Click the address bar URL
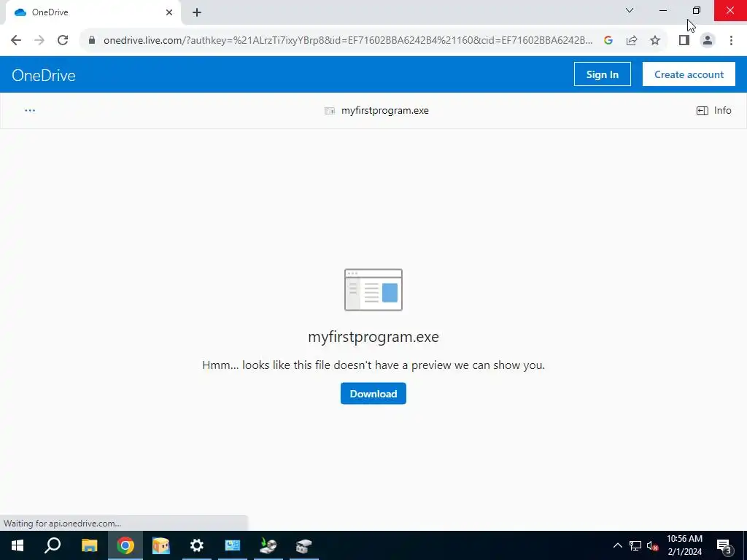 348,41
